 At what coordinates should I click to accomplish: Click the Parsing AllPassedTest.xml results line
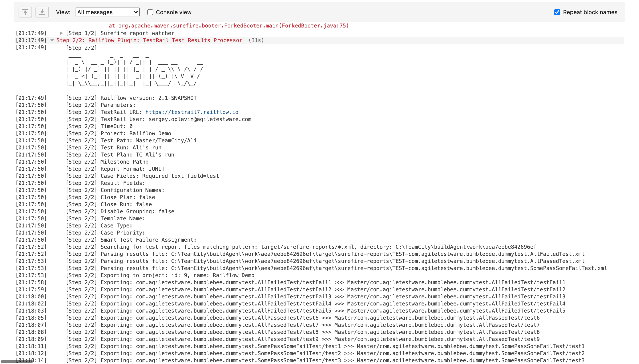coord(343,261)
